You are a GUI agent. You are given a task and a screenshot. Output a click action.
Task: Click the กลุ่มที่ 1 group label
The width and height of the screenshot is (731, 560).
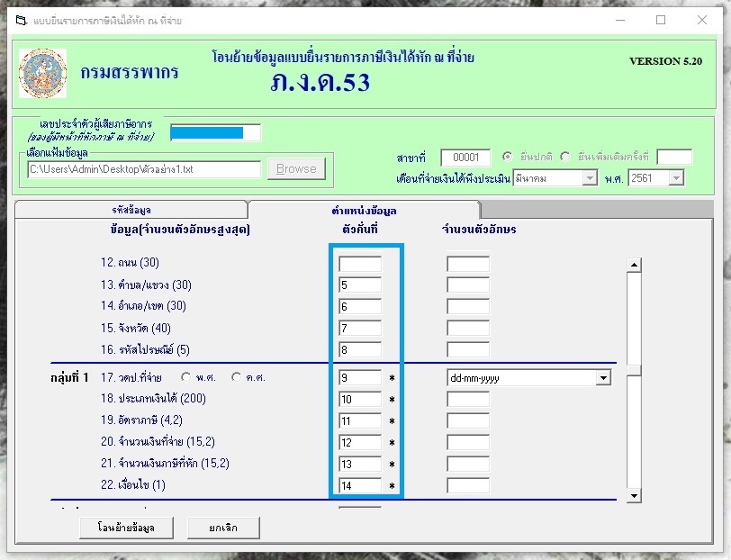coord(69,377)
